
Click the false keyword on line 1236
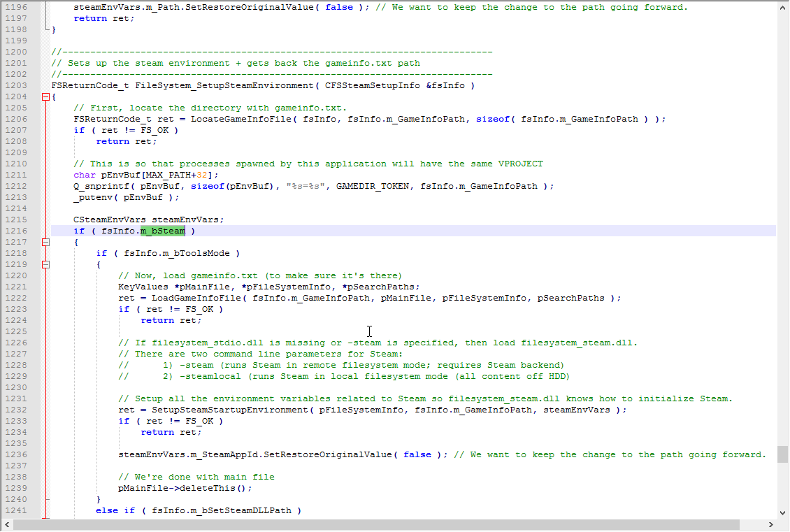(x=417, y=454)
